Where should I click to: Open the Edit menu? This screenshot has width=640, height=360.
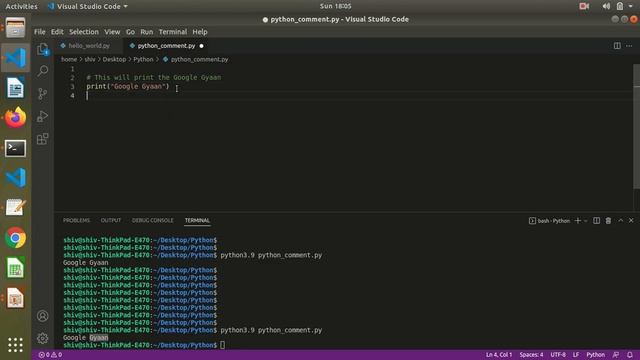pyautogui.click(x=57, y=32)
